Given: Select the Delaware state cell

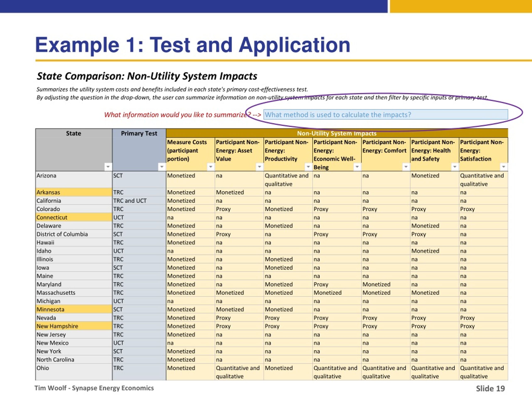Looking at the screenshot, I should click(74, 226).
